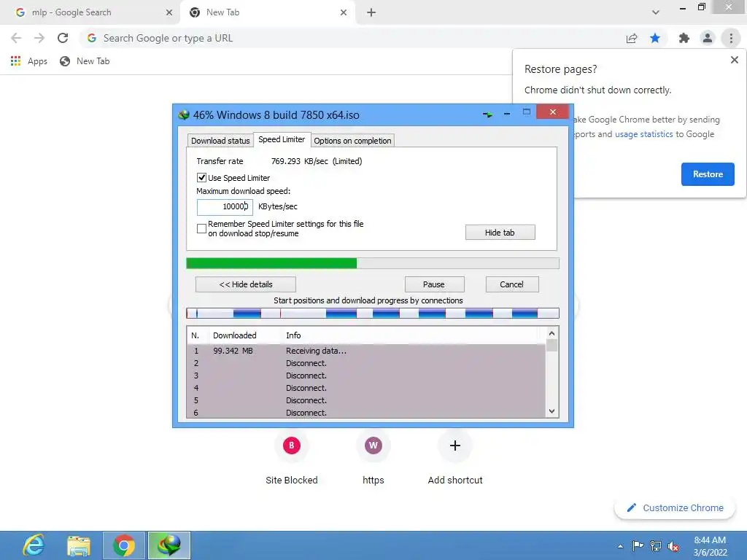This screenshot has width=747, height=560.
Task: Click the bookmark star icon
Action: [x=655, y=38]
